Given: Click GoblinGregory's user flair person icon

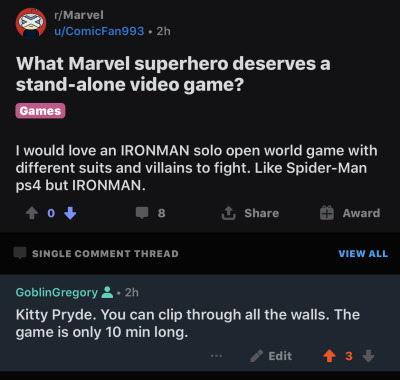Looking at the screenshot, I should click(107, 292).
